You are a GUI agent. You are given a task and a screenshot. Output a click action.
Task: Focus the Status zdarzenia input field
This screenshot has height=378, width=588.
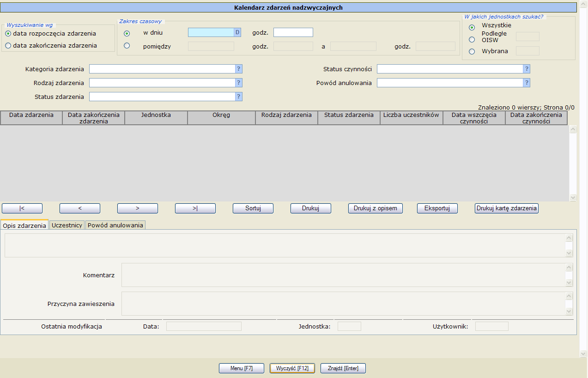pyautogui.click(x=162, y=97)
